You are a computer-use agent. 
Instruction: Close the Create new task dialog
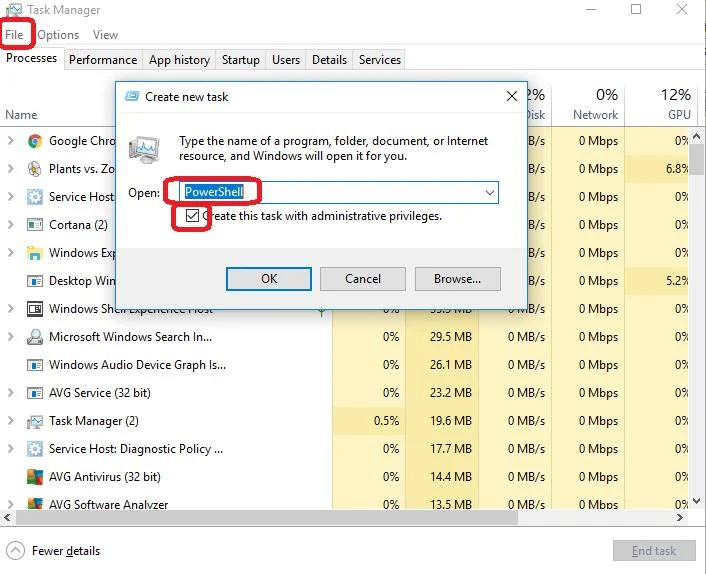(511, 96)
